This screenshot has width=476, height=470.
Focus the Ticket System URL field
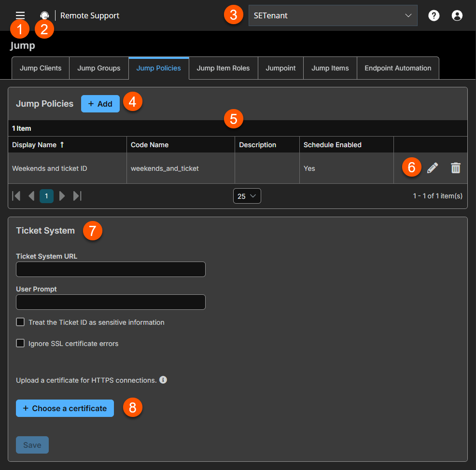pyautogui.click(x=111, y=269)
